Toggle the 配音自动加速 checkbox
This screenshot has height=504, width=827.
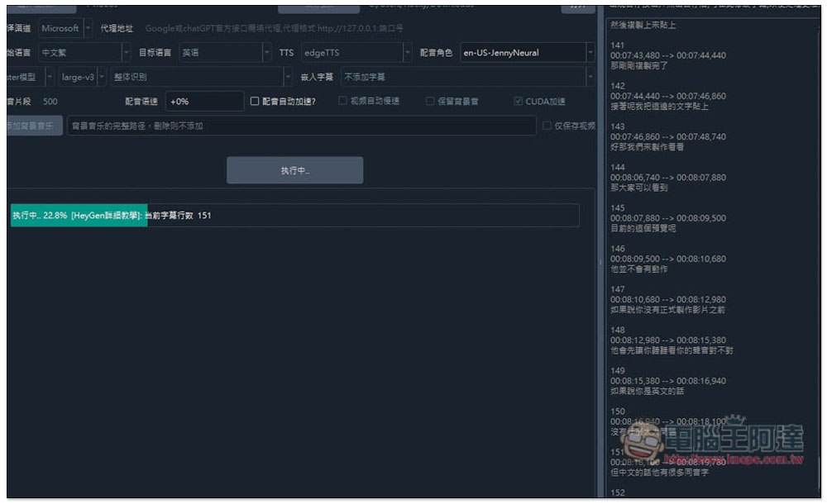point(255,102)
